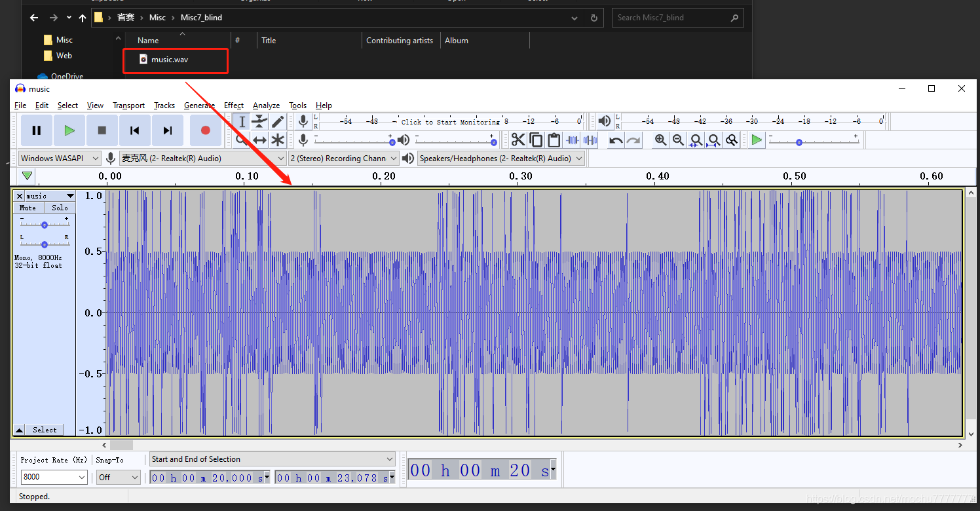Skip to end of the track
Screen dimensions: 980x511
(x=168, y=130)
